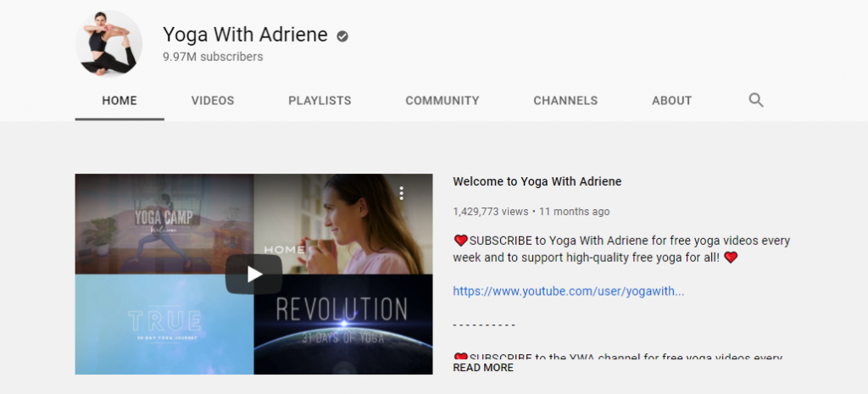868x394 pixels.
Task: Click the verified checkmark badge
Action: point(342,36)
